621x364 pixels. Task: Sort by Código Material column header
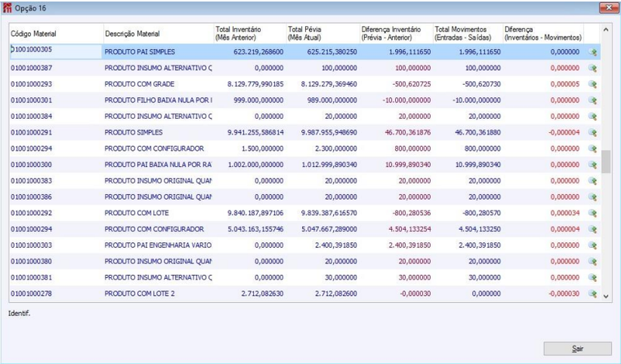coord(56,33)
